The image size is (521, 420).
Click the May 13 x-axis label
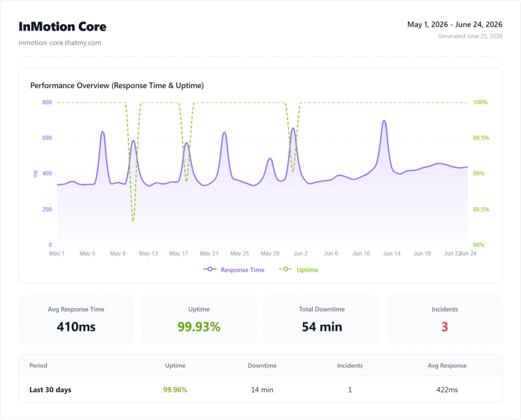(148, 253)
